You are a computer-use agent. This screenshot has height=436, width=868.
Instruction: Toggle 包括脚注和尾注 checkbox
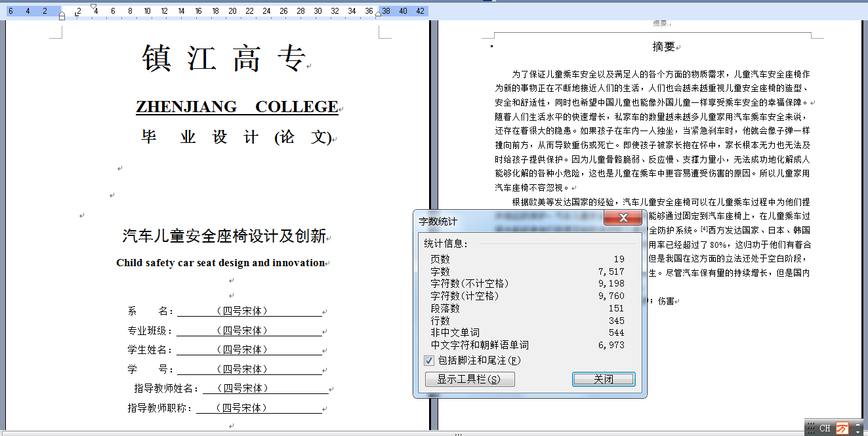(x=429, y=361)
